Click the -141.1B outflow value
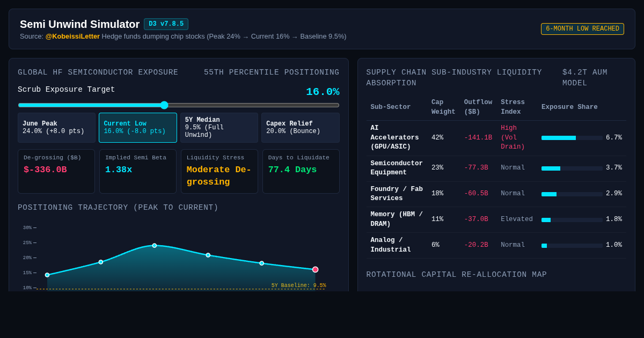Image resolution: width=644 pixels, height=338 pixels. [478, 138]
